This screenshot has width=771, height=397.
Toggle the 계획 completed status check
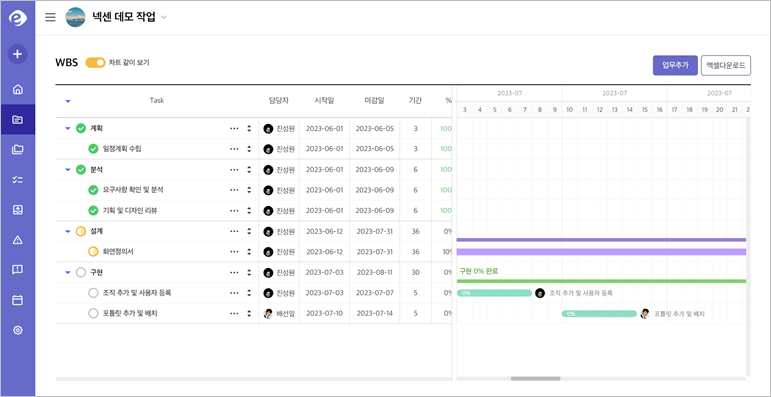[x=81, y=128]
